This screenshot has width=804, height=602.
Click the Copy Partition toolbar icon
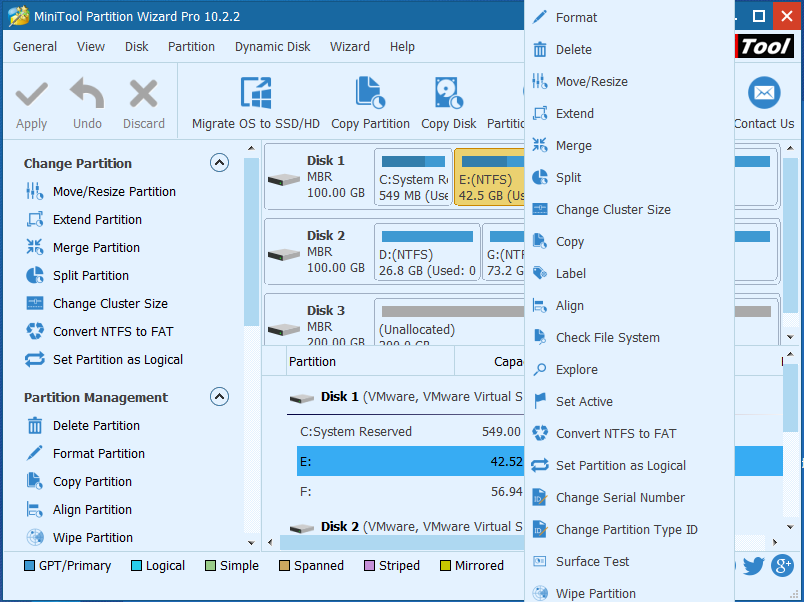[370, 93]
